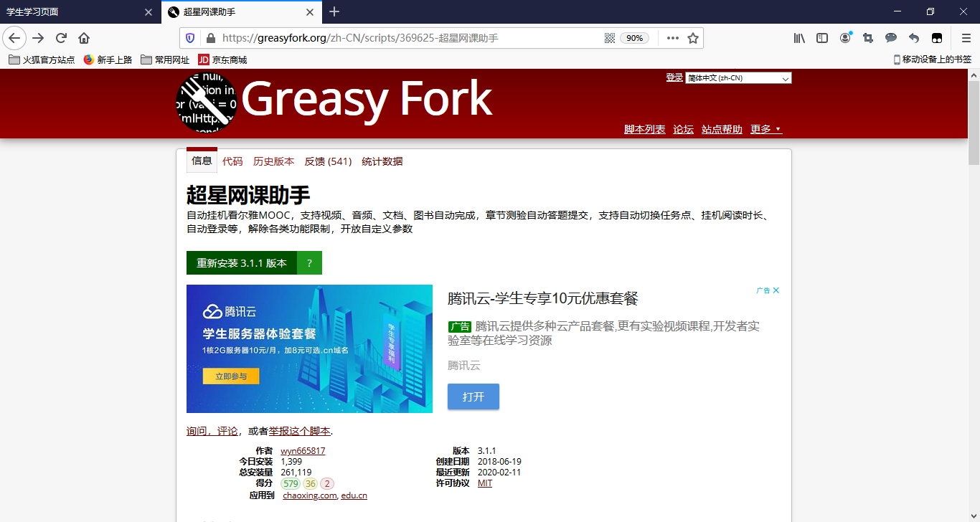Switch to the 统计数据 tab
This screenshot has height=522, width=980.
(x=382, y=161)
